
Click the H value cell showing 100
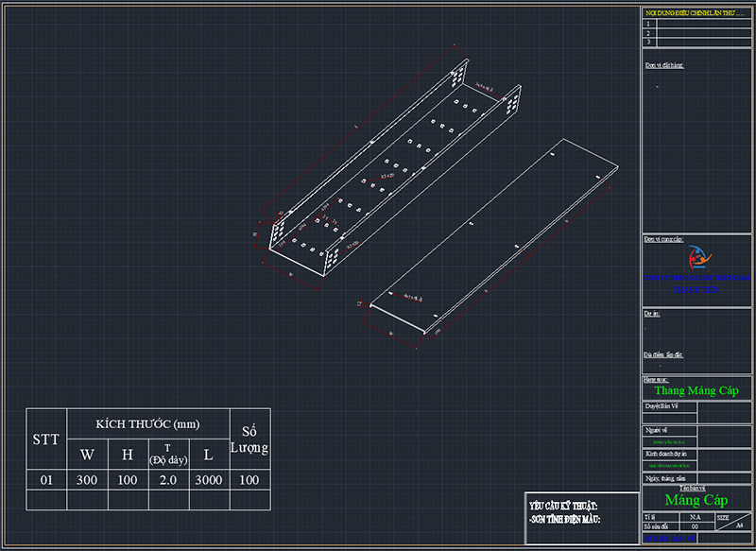(128, 480)
